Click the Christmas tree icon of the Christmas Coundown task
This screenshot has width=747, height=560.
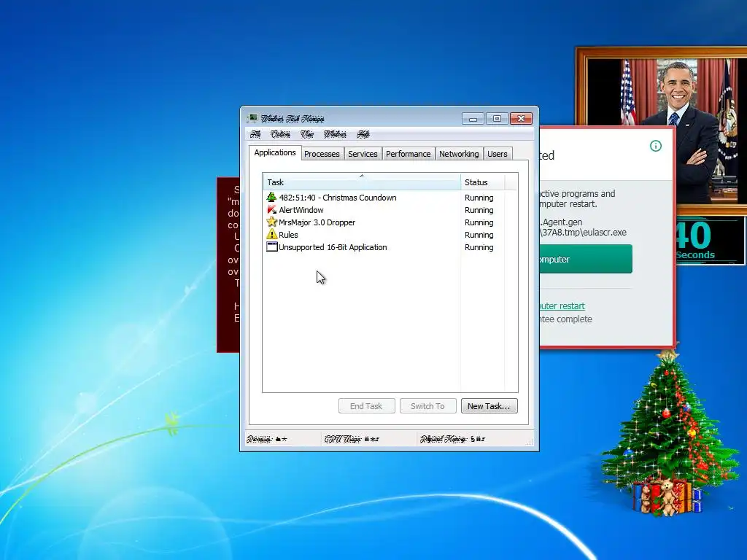point(271,197)
